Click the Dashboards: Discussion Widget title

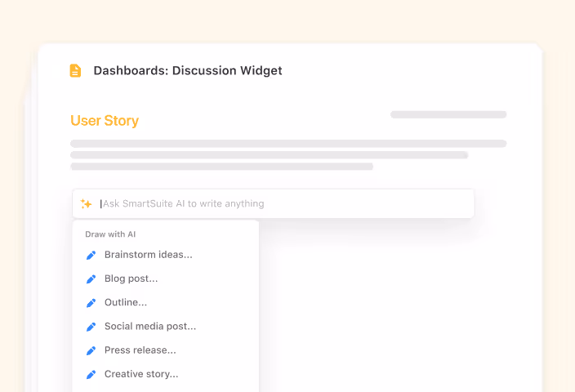point(188,70)
